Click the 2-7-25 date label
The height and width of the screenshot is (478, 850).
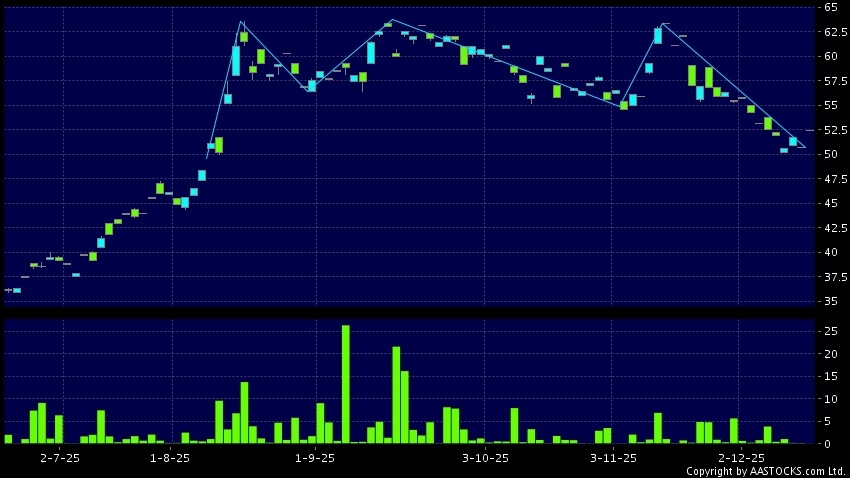tap(60, 457)
